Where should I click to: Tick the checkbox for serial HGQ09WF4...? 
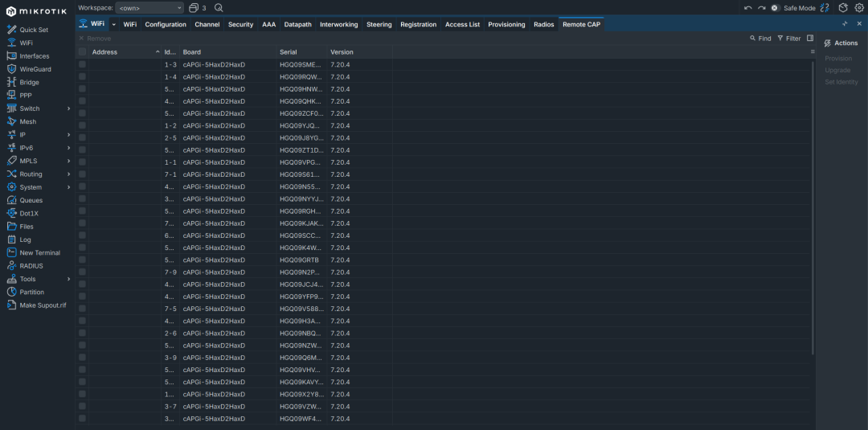(x=82, y=419)
